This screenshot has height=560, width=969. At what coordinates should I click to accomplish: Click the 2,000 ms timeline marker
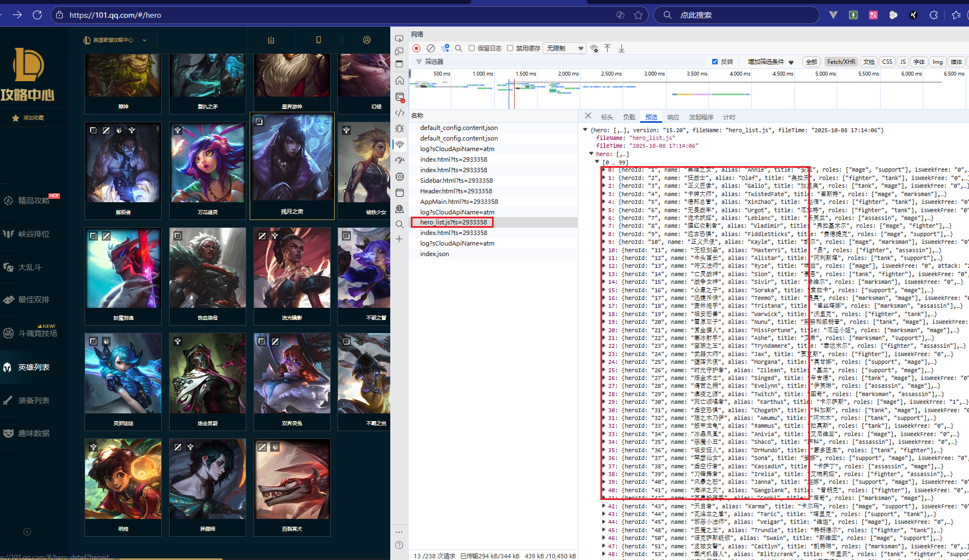(568, 74)
